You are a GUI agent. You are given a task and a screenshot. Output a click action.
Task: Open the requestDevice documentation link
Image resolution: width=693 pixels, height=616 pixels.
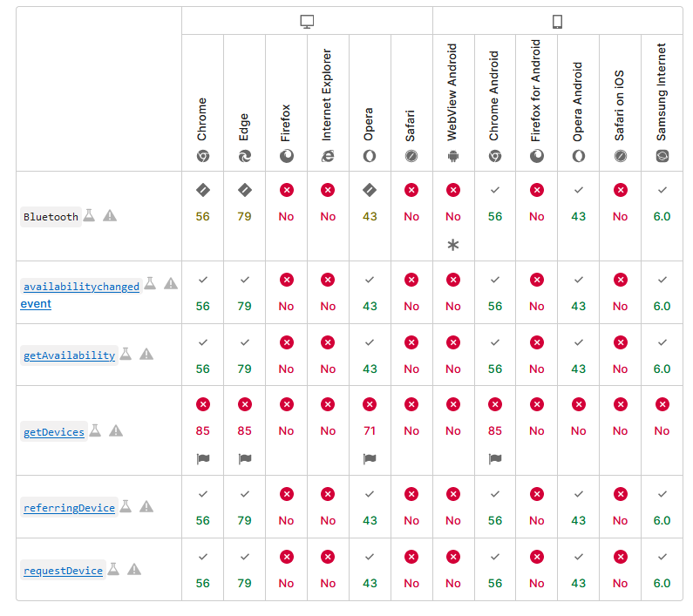pos(63,570)
